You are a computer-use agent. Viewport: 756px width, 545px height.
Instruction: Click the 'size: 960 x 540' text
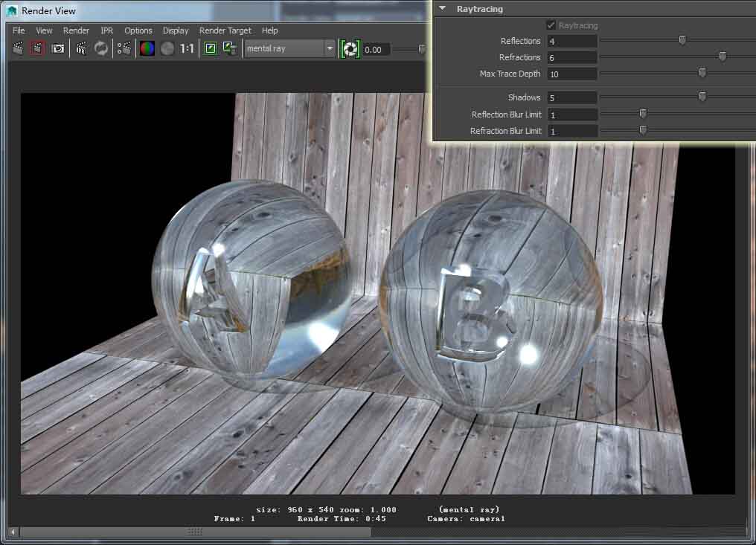pyautogui.click(x=295, y=510)
